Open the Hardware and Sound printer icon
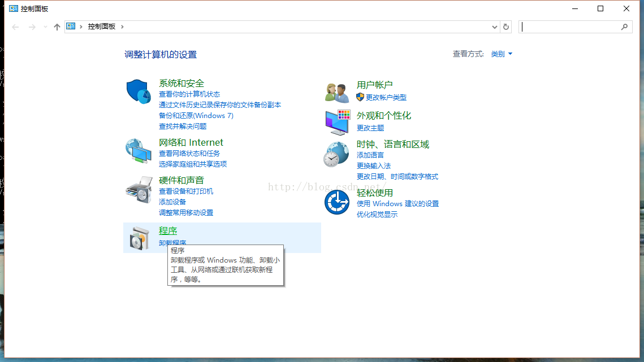 point(139,190)
